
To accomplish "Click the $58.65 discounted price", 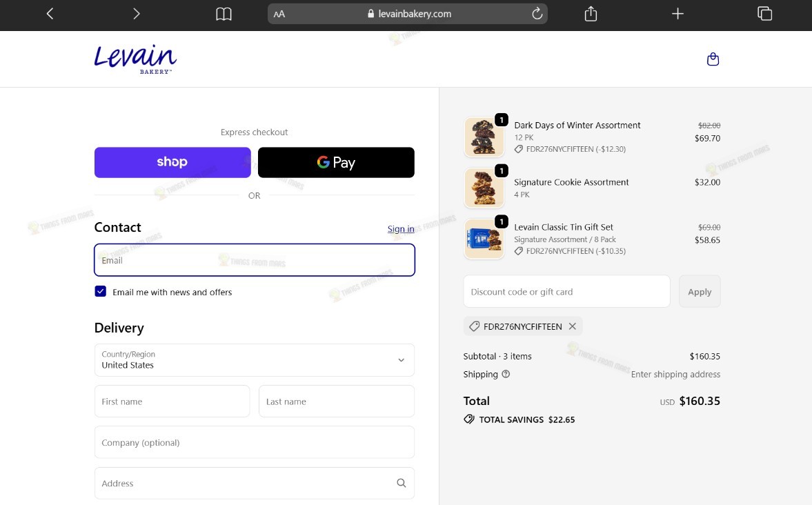I will [707, 240].
